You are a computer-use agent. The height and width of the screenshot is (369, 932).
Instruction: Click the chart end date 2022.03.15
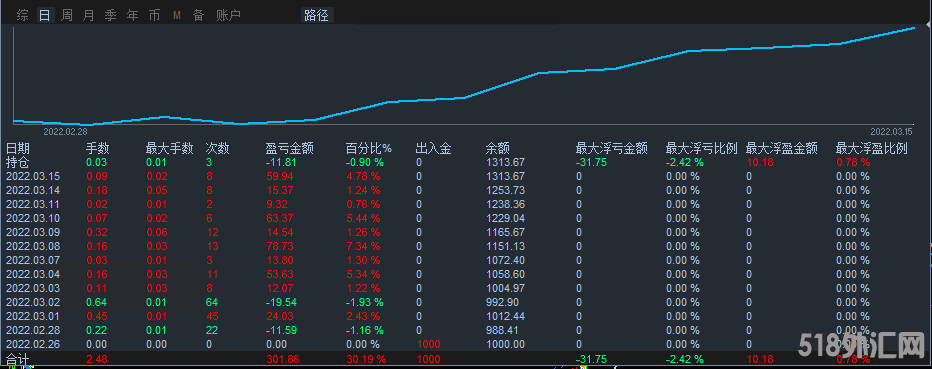(x=892, y=131)
